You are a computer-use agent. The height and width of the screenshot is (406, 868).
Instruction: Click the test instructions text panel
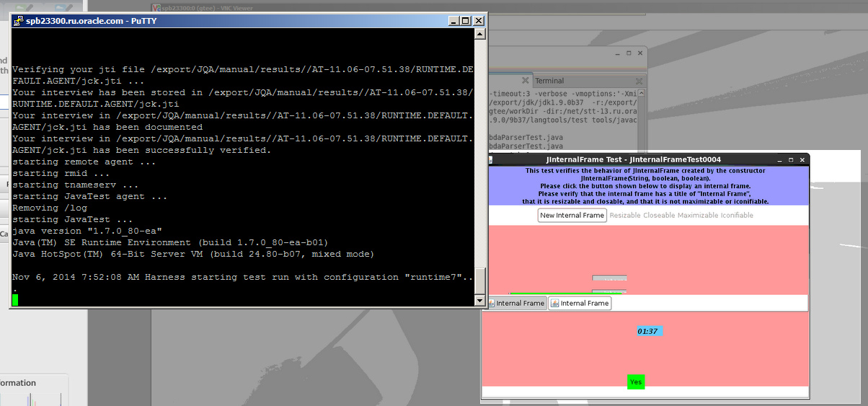click(x=649, y=186)
